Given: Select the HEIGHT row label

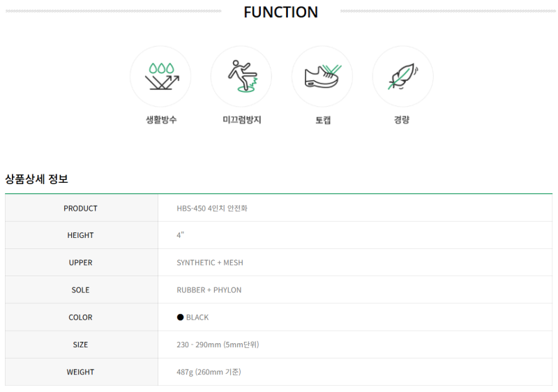Looking at the screenshot, I should point(80,236).
